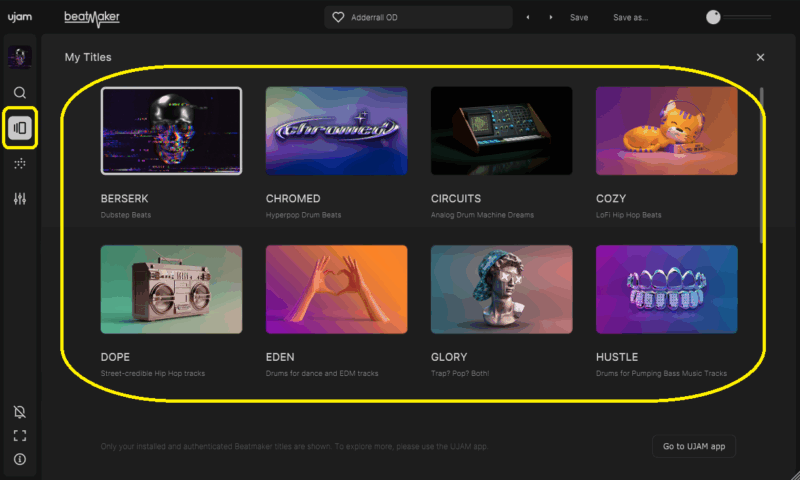Toggle the My Titles library icon

(20, 128)
